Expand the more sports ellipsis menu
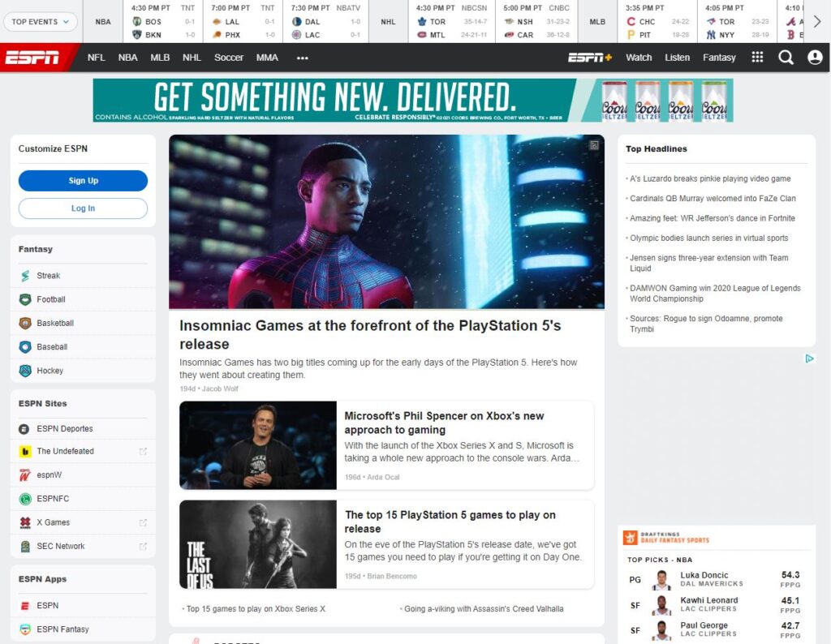831x644 pixels. point(302,58)
